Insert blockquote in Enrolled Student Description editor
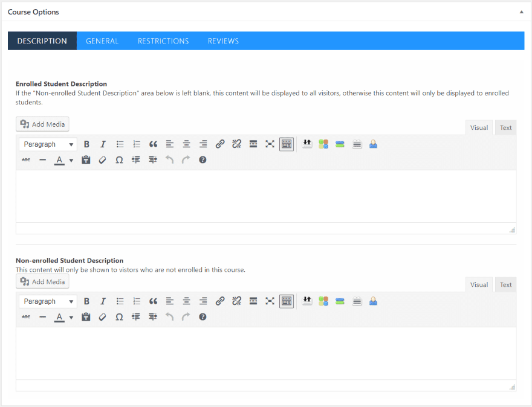 153,144
